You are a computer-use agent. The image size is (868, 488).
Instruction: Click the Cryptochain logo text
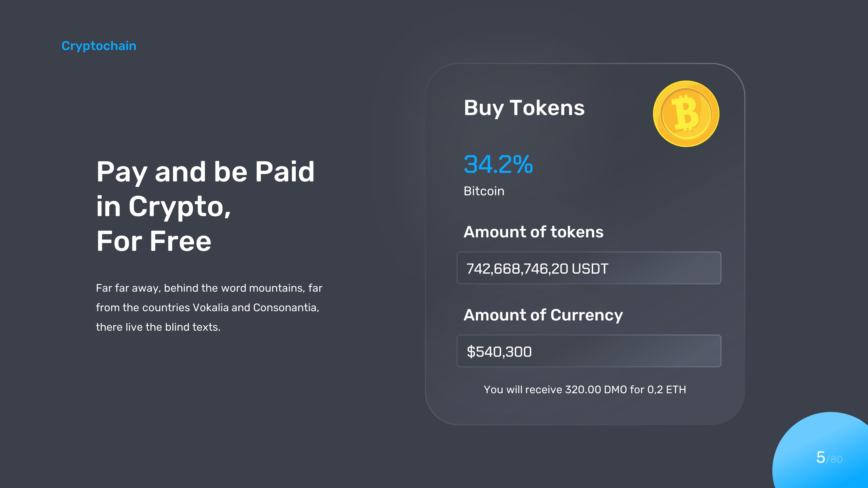(x=99, y=46)
